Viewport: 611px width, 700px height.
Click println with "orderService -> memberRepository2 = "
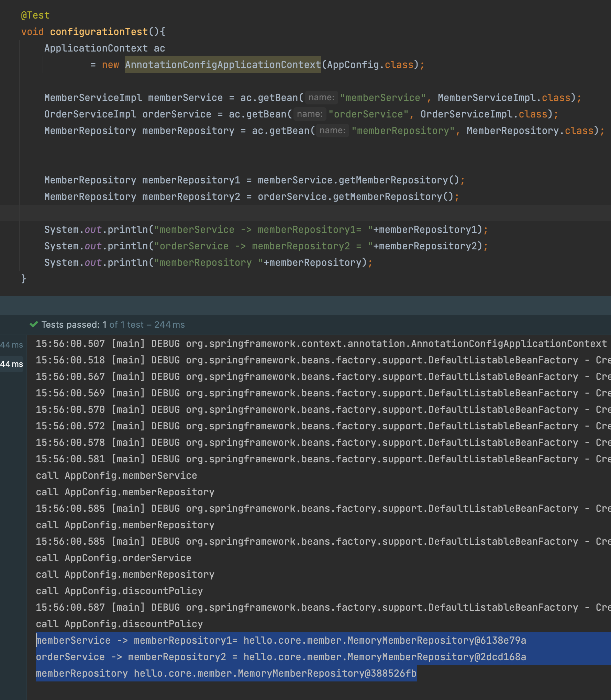pyautogui.click(x=266, y=246)
